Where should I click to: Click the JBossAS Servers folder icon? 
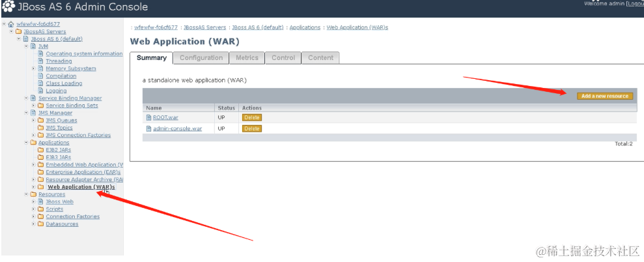tap(18, 32)
